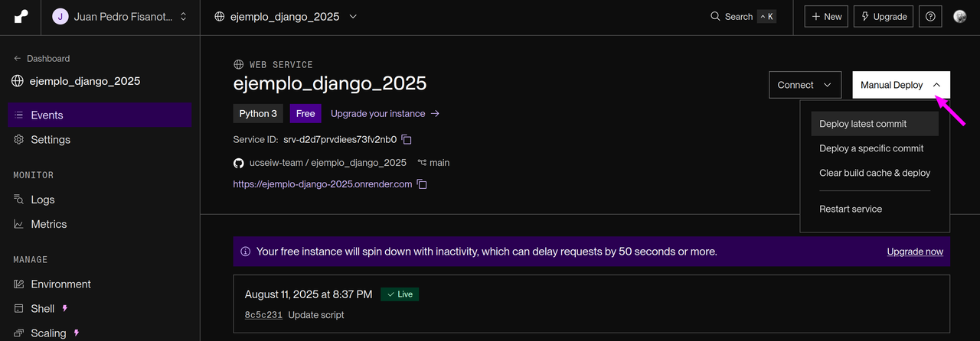Select Restart service

coord(875,209)
